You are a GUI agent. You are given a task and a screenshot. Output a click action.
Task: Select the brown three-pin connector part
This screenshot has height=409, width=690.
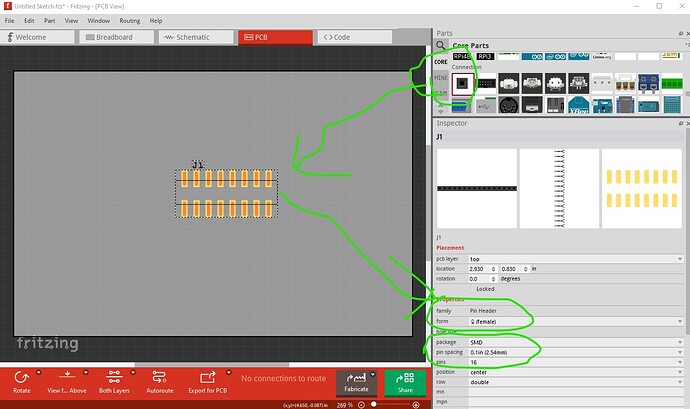pyautogui.click(x=625, y=84)
